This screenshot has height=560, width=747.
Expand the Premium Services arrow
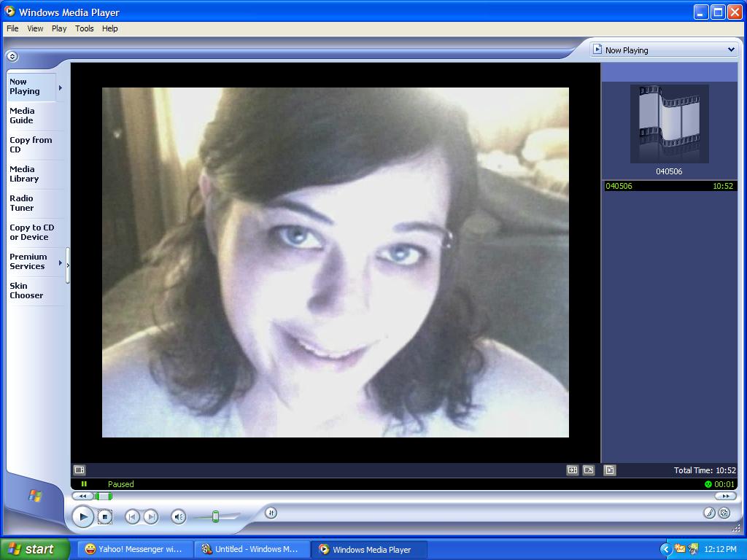(60, 262)
